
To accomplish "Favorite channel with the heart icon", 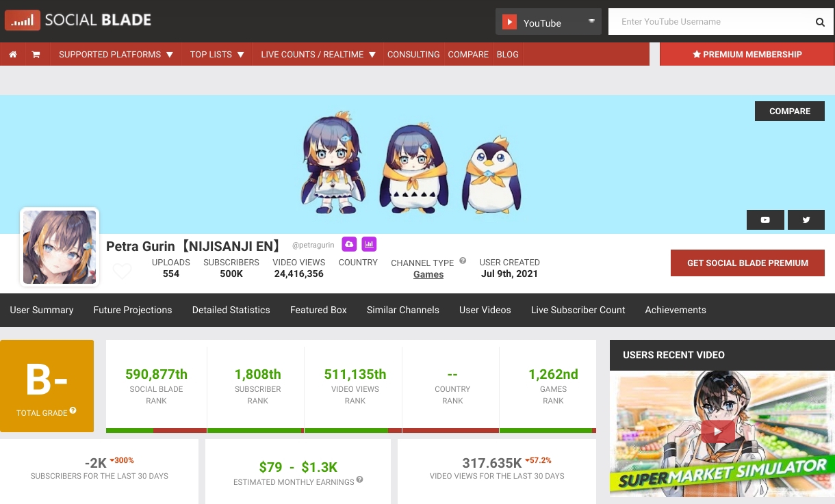I will click(122, 271).
